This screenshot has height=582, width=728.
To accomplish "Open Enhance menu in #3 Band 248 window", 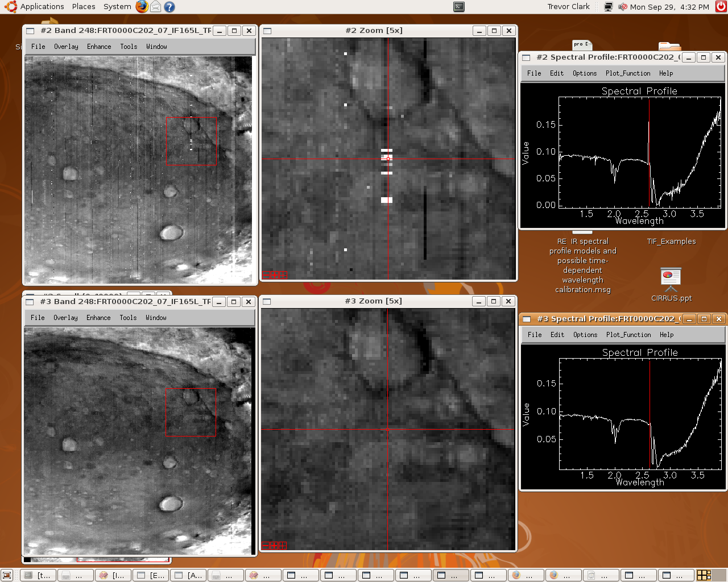I will (x=98, y=318).
